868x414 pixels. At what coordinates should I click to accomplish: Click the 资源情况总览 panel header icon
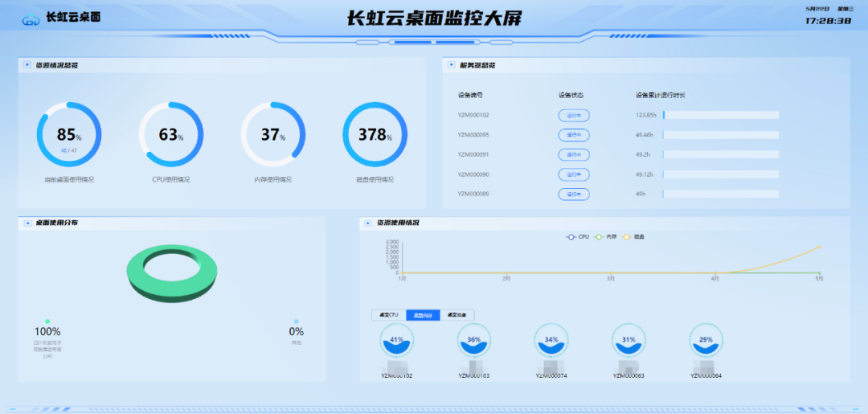click(27, 65)
